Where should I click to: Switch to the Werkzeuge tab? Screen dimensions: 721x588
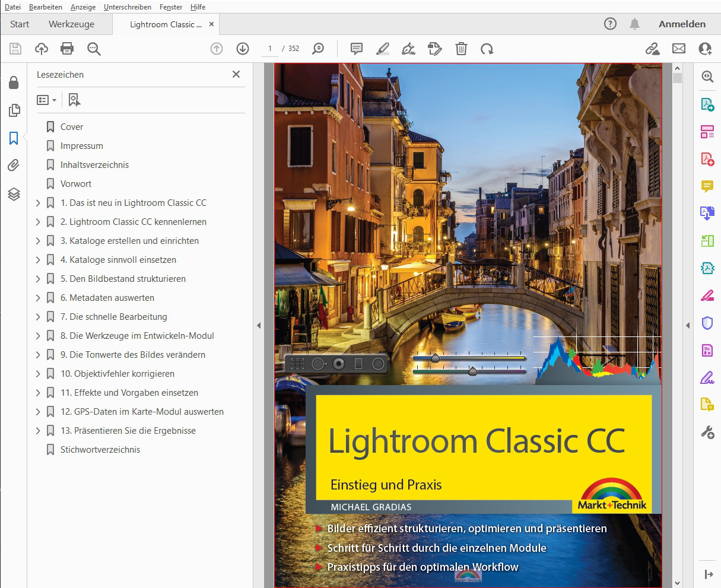tap(71, 24)
